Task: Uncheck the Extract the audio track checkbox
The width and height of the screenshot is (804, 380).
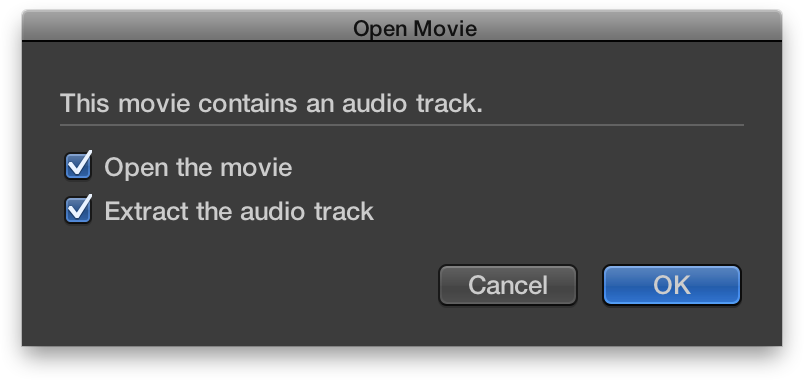Action: point(78,210)
